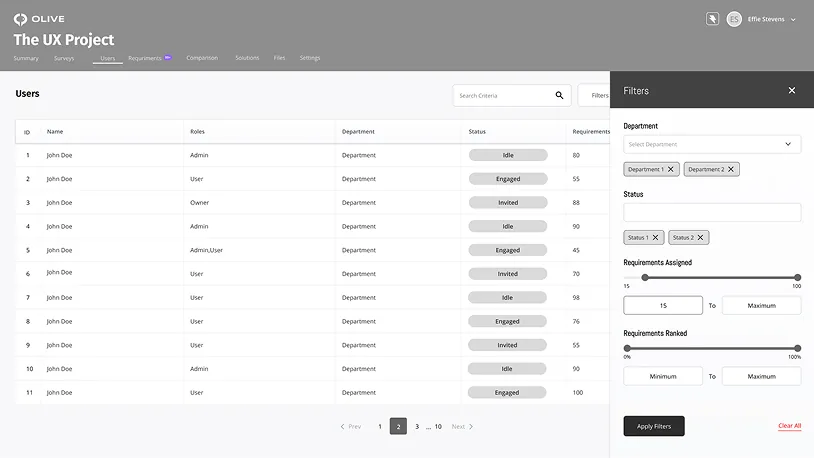Click Requirements Assigned Maximum field
Image resolution: width=814 pixels, height=458 pixels.
pos(762,305)
